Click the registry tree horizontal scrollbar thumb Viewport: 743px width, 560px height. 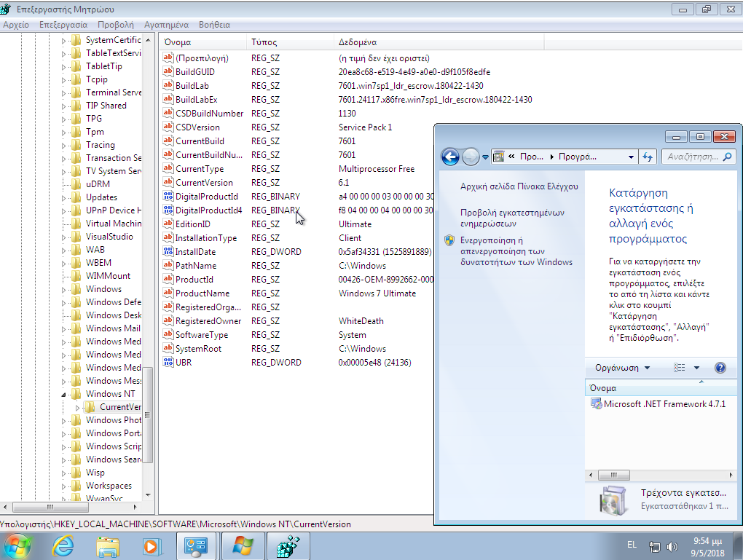point(50,507)
